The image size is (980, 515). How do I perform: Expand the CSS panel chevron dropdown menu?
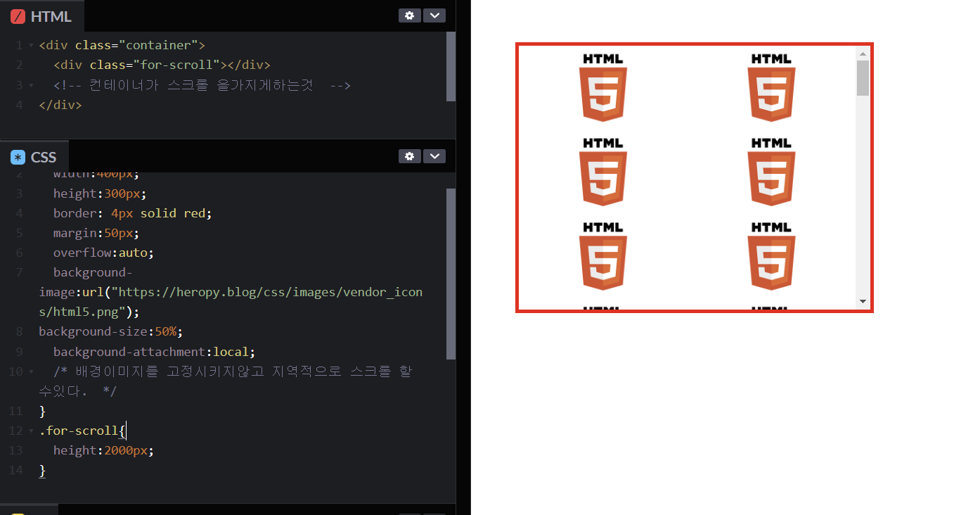click(434, 156)
